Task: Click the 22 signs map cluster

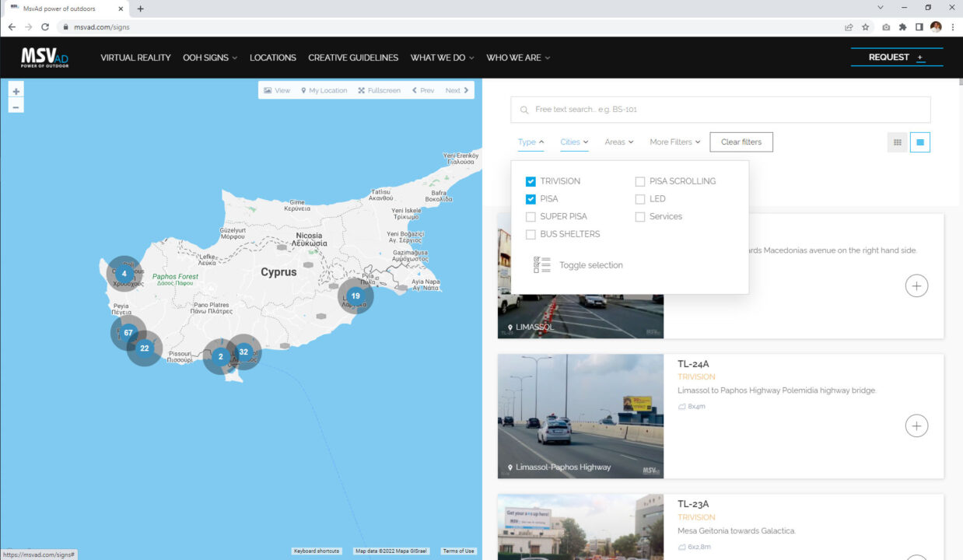Action: click(144, 348)
